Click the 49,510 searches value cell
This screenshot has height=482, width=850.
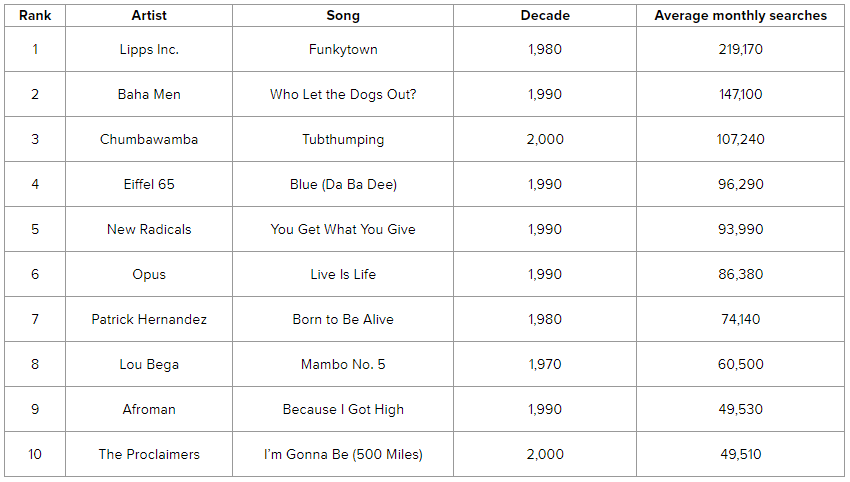click(741, 454)
